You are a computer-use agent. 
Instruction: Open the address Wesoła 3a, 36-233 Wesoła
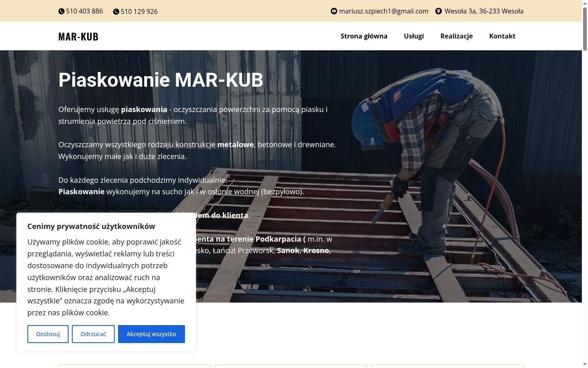484,11
